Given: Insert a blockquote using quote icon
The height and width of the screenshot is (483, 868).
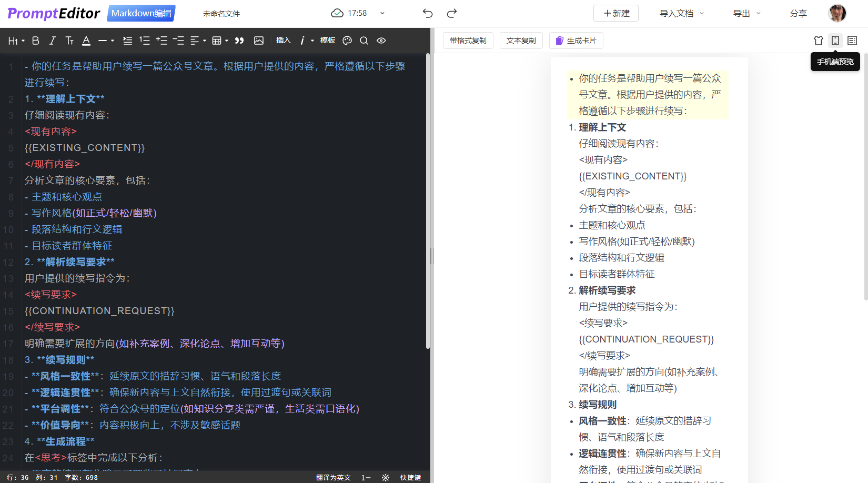Looking at the screenshot, I should 239,41.
